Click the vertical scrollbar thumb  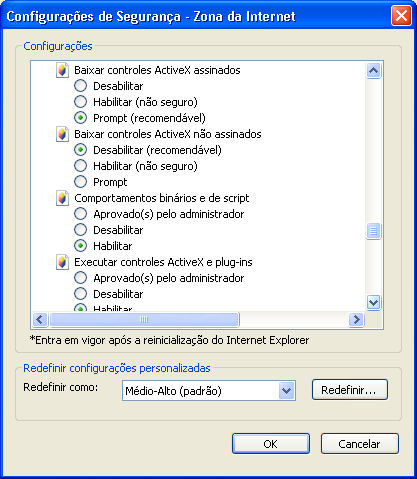(x=373, y=231)
